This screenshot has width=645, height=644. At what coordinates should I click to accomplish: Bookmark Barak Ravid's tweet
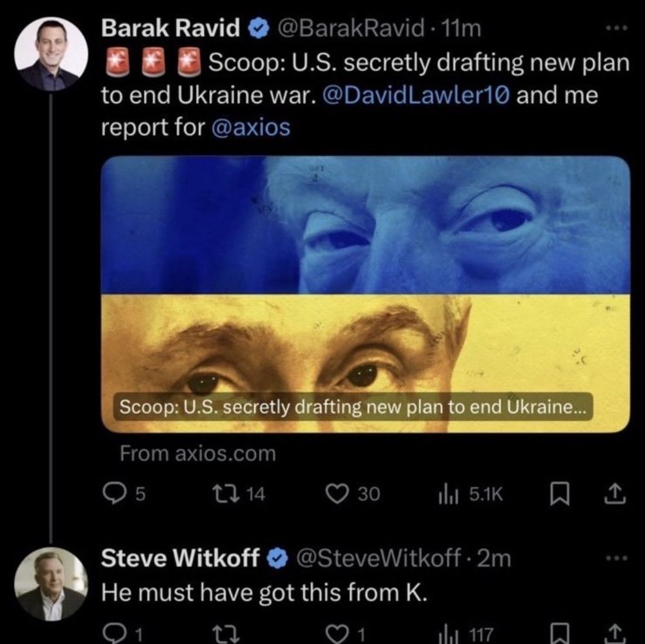tap(560, 494)
